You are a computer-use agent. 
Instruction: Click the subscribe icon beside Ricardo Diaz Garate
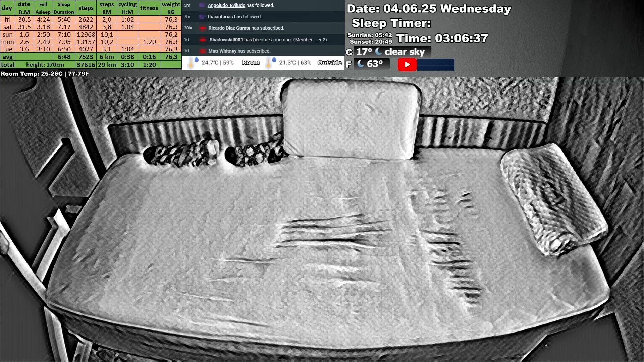[202, 28]
